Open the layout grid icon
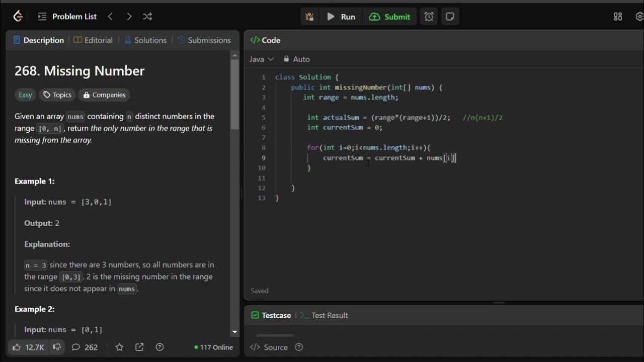The width and height of the screenshot is (644, 362). click(618, 17)
